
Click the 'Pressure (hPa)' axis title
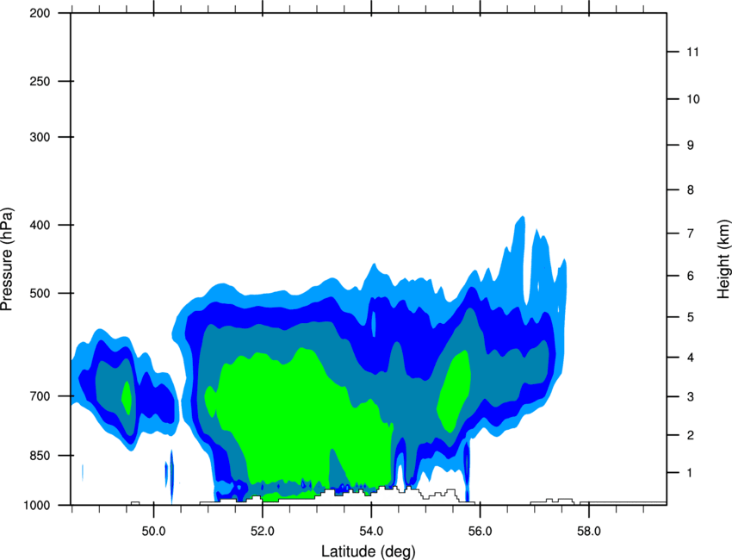coord(7,259)
